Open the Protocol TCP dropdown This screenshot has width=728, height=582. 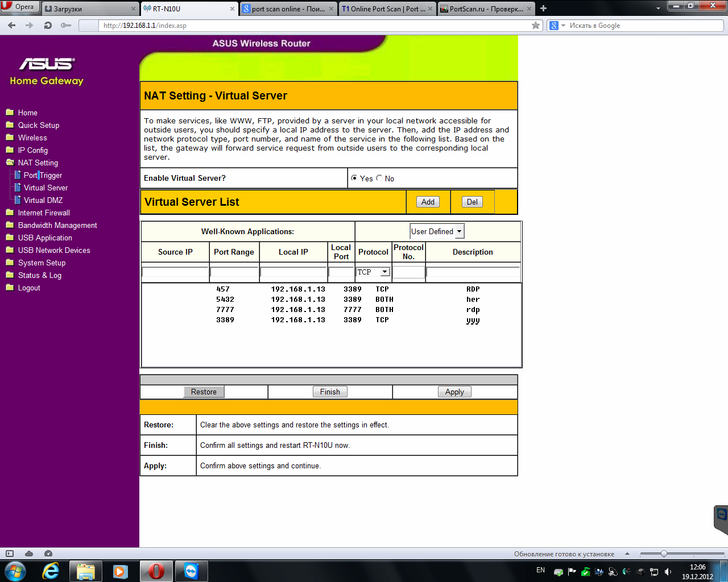(x=373, y=272)
